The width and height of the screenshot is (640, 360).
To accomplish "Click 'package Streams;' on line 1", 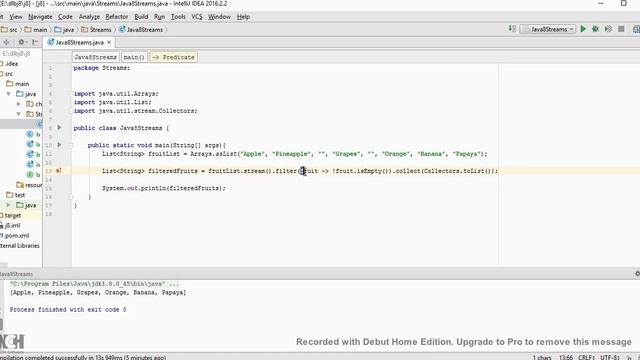I will 102,68.
